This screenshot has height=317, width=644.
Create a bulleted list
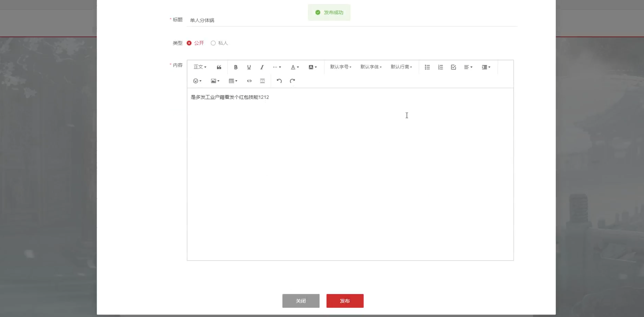(427, 67)
